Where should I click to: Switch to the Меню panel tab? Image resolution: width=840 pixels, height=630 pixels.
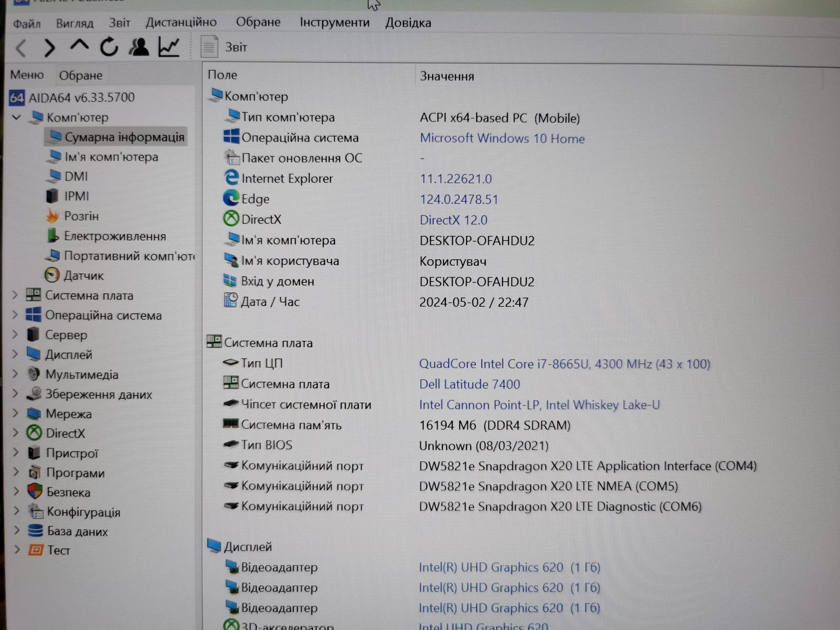point(27,75)
